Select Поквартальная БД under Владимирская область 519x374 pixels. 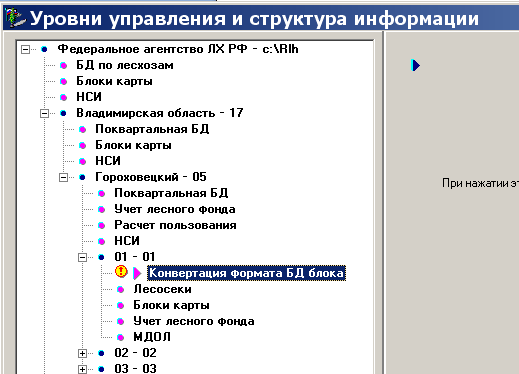coord(152,129)
